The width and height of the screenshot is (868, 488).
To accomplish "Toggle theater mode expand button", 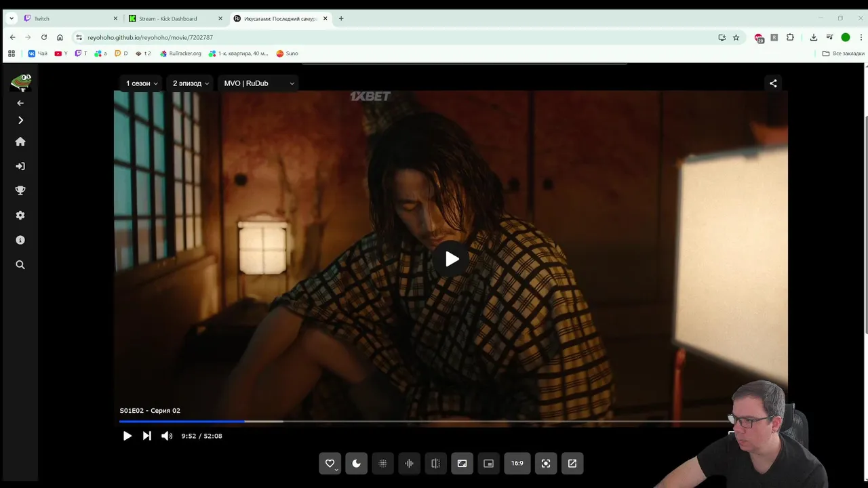I will coord(462,464).
